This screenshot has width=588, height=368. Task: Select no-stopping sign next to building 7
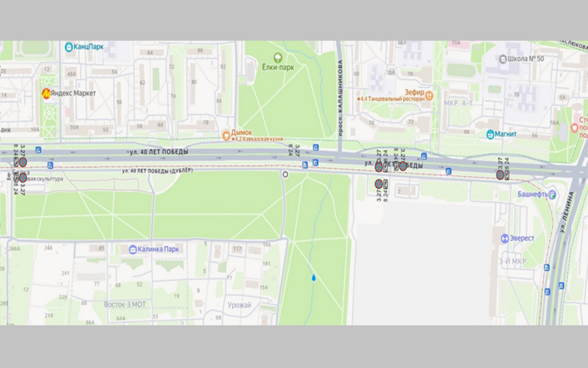[379, 184]
